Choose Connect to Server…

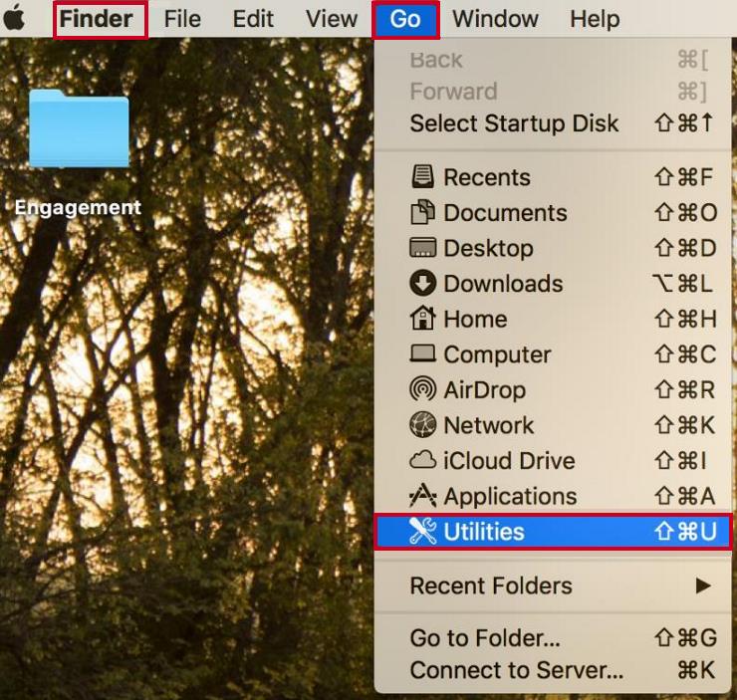(553, 670)
